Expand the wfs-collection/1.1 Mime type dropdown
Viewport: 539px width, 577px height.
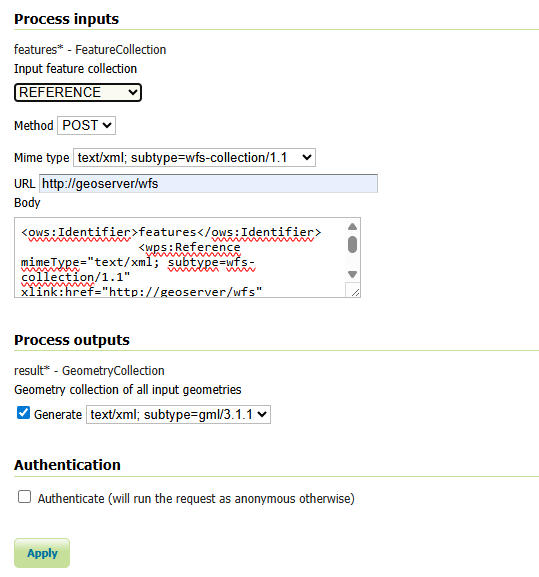coord(194,157)
